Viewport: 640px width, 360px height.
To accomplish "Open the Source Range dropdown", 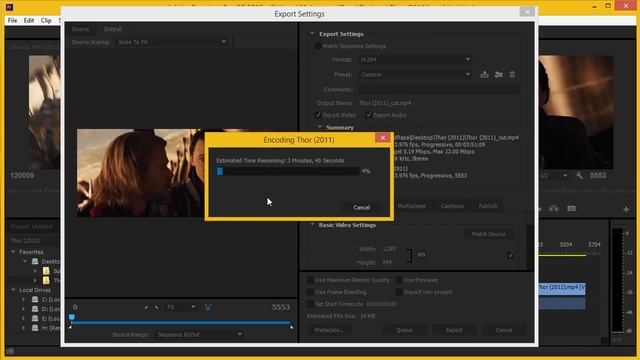I will [x=199, y=335].
